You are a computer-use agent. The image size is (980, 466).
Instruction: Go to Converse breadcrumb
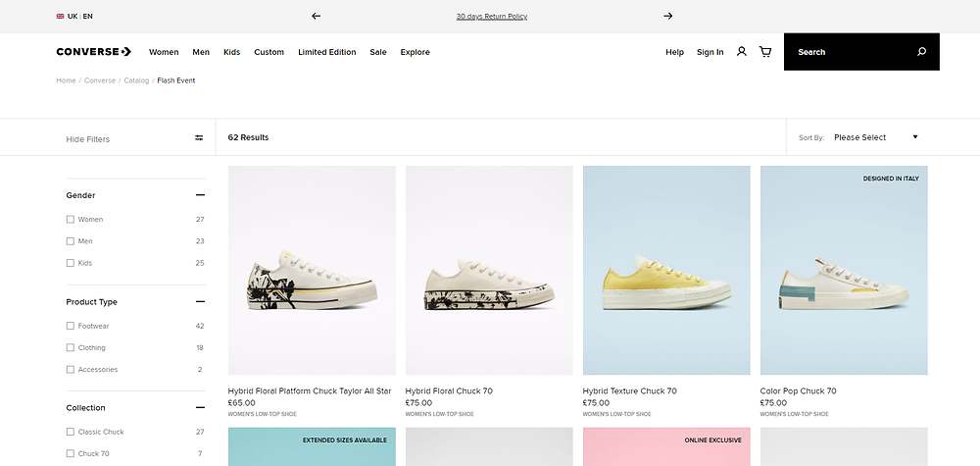tap(100, 80)
